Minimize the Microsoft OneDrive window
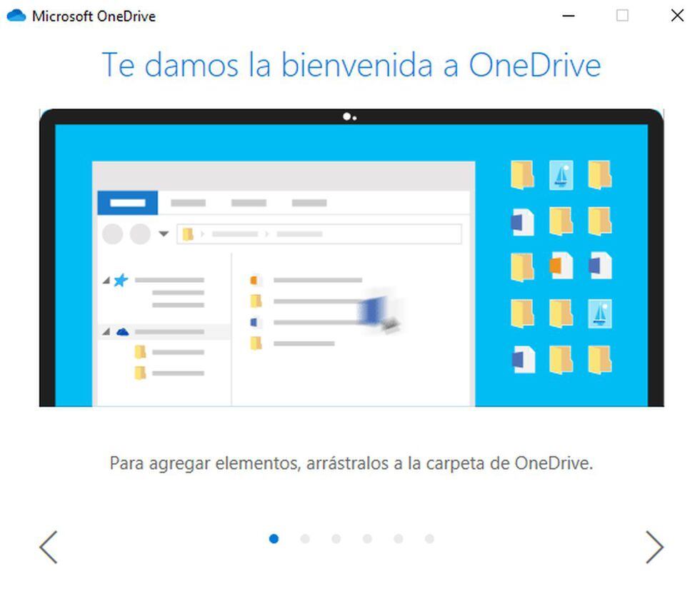This screenshot has height=596, width=700. click(x=569, y=16)
